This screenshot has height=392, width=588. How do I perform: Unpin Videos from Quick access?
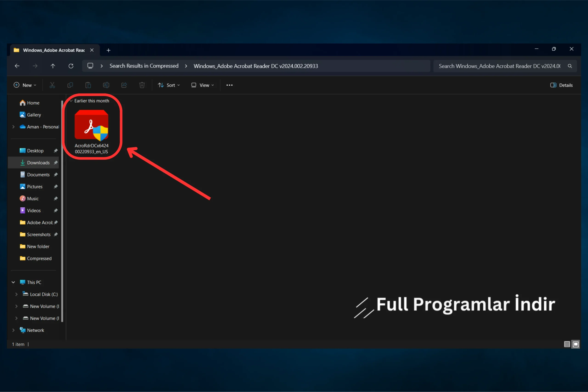(56, 211)
